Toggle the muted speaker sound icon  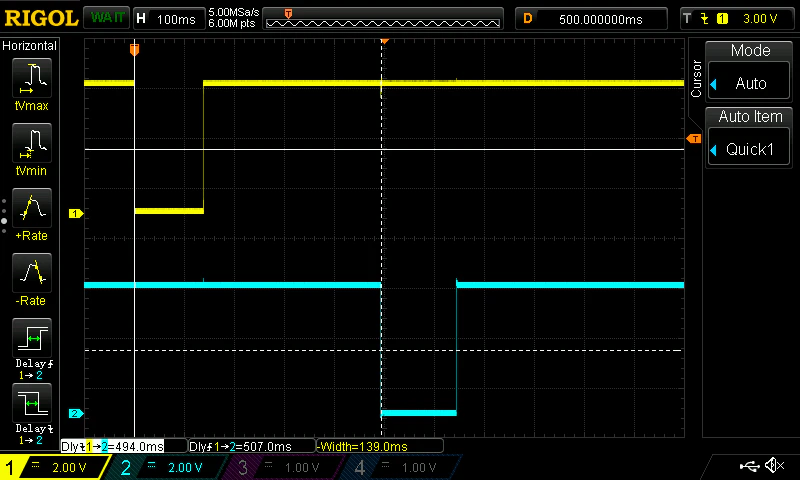click(774, 465)
